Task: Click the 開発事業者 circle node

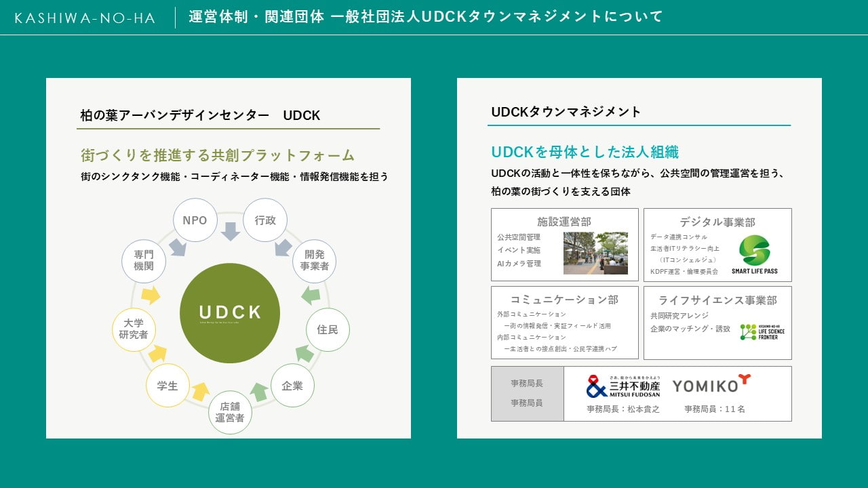Action: pyautogui.click(x=315, y=260)
